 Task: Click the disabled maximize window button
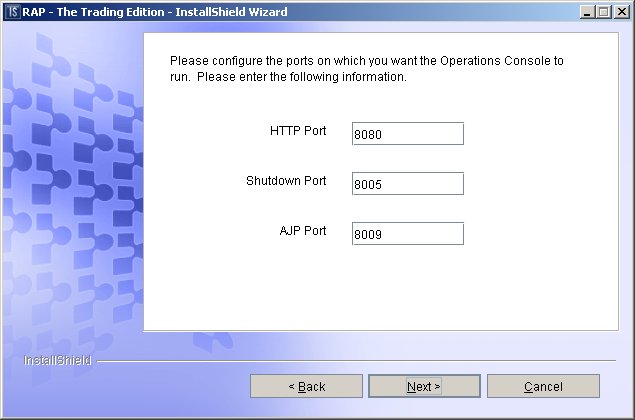pos(603,12)
